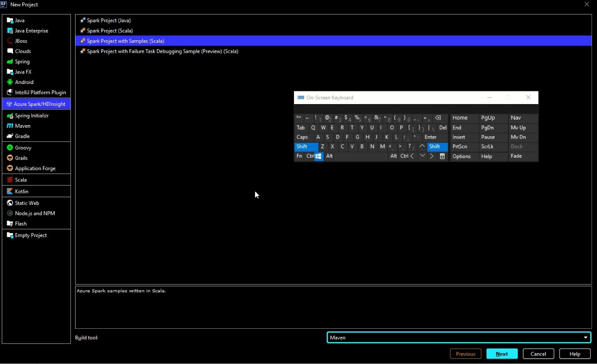Click Windows logo key on On-Screen Keyboard
The width and height of the screenshot is (597, 364).
point(319,156)
